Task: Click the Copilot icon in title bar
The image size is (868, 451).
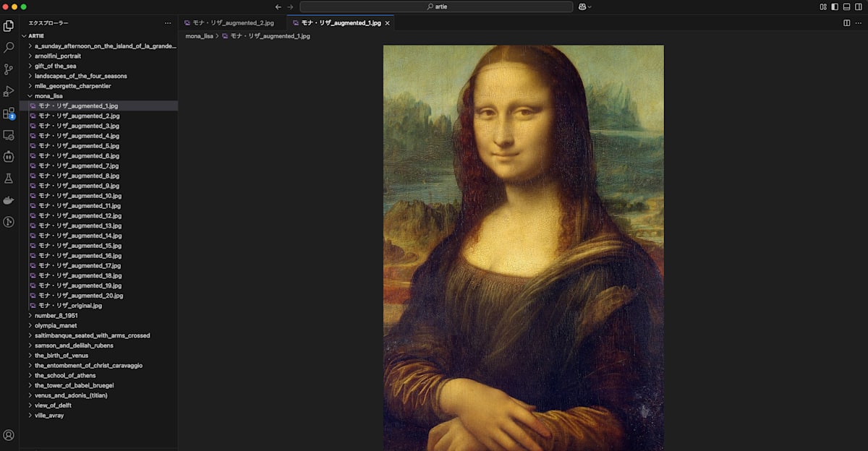Action: 582,7
